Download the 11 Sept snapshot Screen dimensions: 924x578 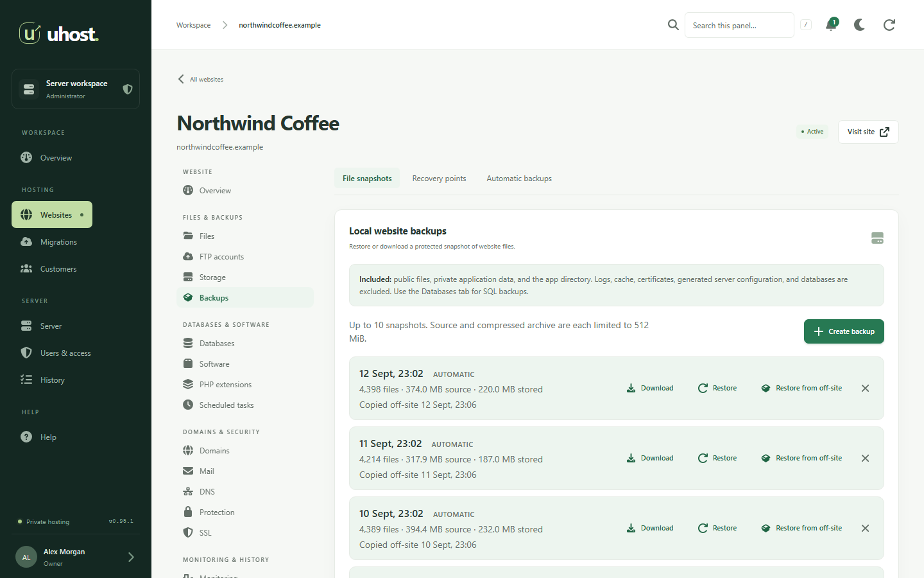coord(650,459)
